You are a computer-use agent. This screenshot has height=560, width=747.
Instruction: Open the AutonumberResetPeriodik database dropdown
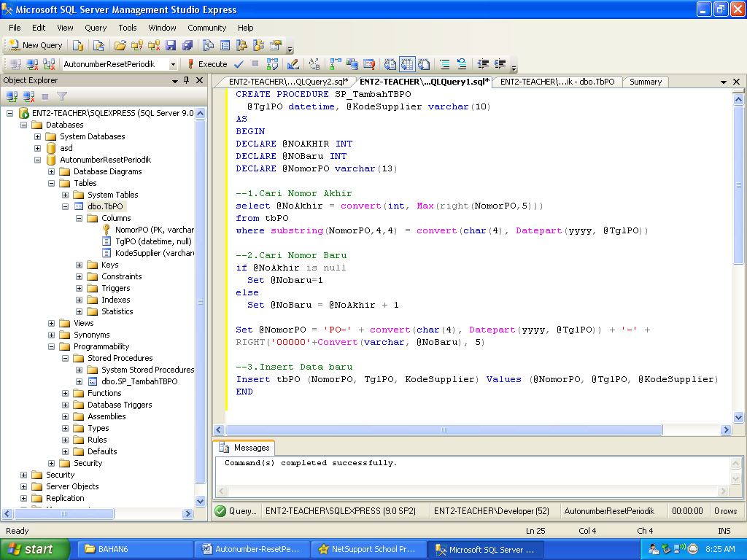173,64
